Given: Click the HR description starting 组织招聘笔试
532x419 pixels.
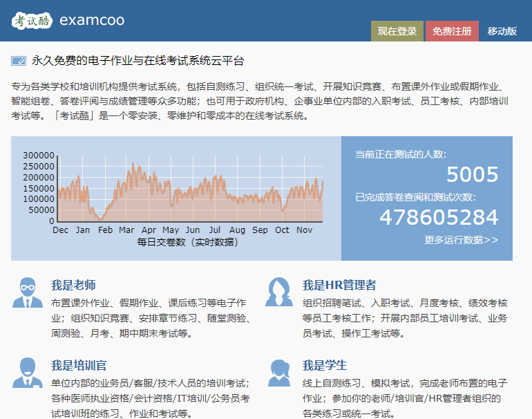Looking at the screenshot, I should coord(405,318).
